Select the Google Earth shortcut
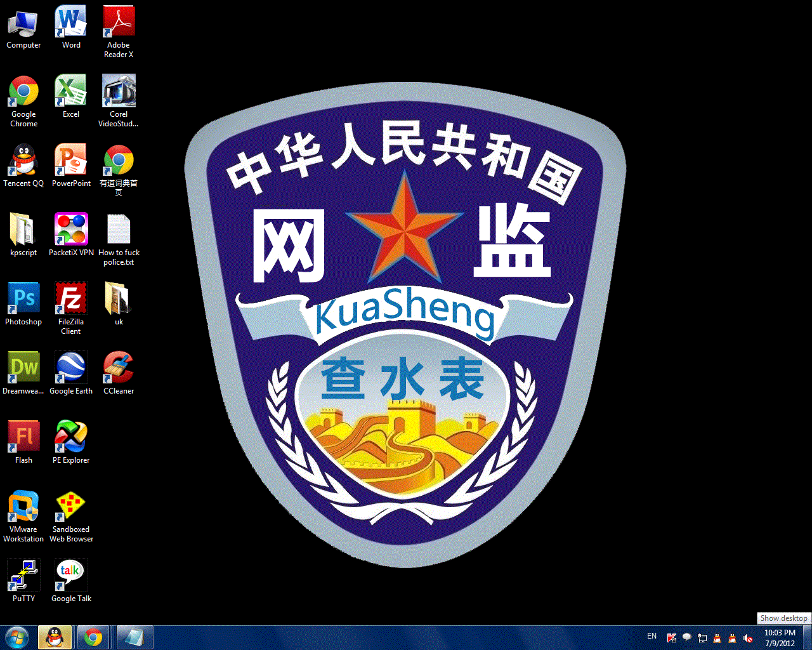The image size is (812, 650). pos(71,373)
